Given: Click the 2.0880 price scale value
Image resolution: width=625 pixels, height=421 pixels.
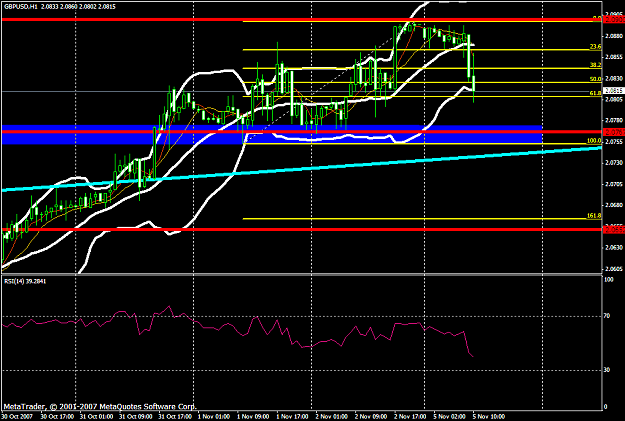Looking at the screenshot, I should (613, 36).
